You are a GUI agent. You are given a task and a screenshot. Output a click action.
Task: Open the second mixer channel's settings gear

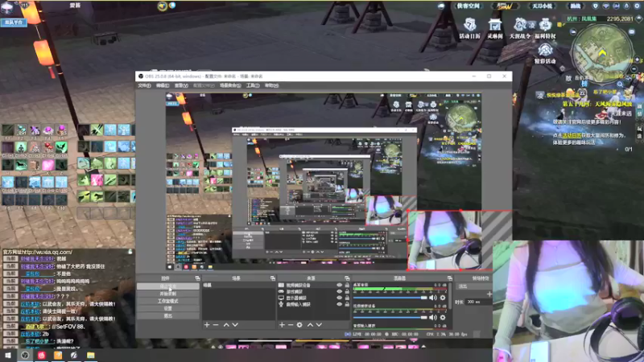click(x=443, y=317)
